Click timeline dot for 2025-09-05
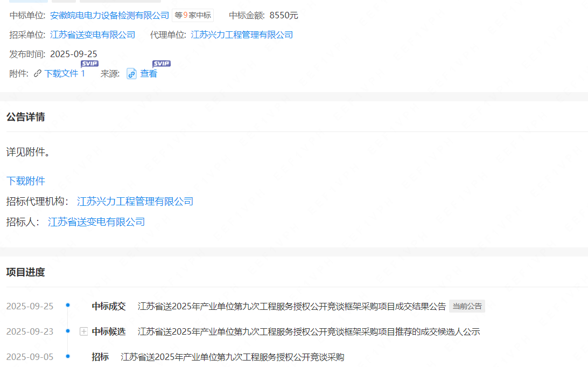 tap(68, 356)
